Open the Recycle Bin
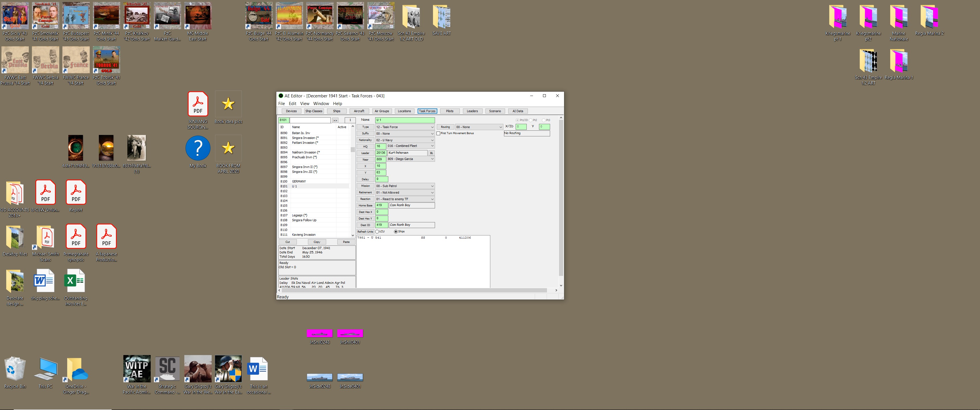980x410 pixels. coord(15,372)
